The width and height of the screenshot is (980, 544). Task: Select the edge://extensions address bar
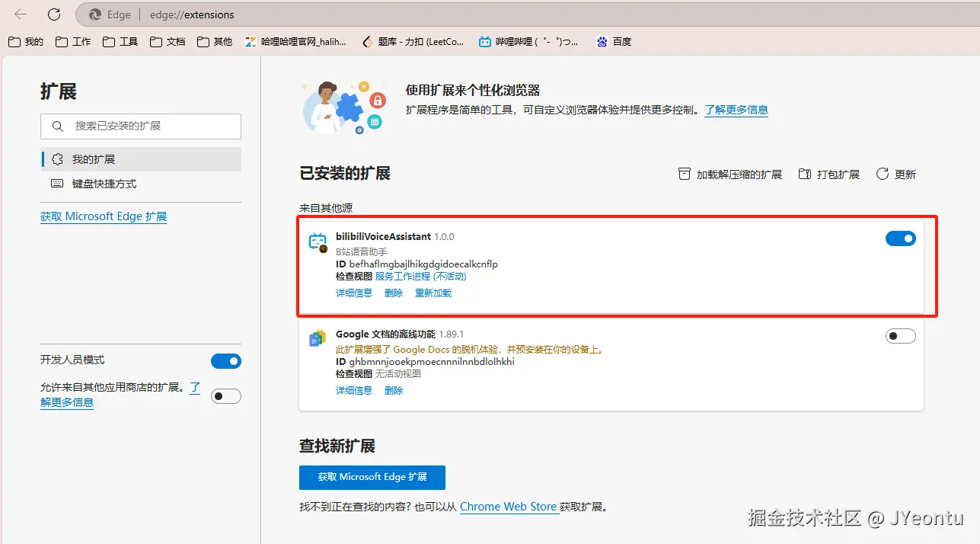525,14
